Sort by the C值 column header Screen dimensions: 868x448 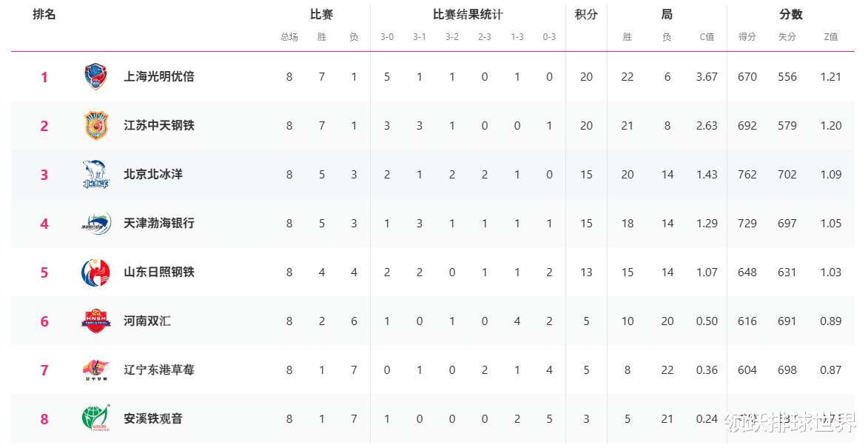click(x=707, y=37)
